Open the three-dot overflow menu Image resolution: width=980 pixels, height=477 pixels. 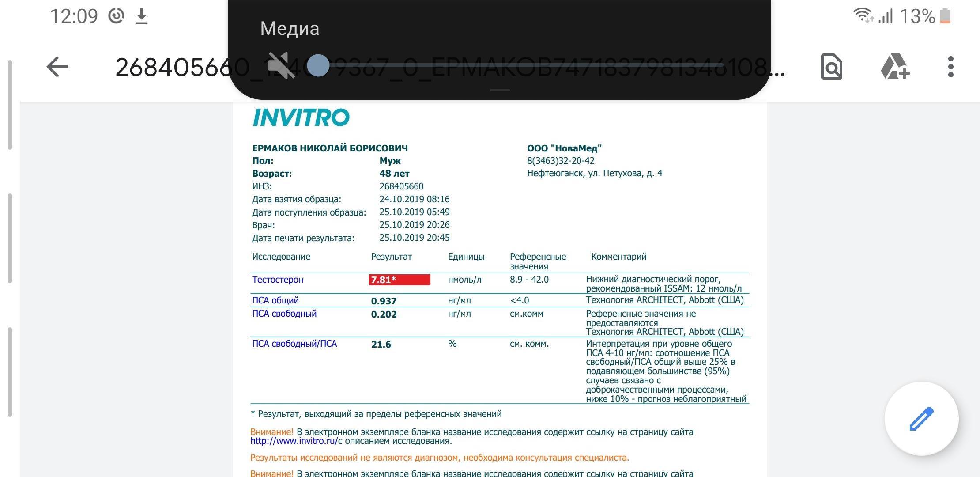pyautogui.click(x=951, y=67)
